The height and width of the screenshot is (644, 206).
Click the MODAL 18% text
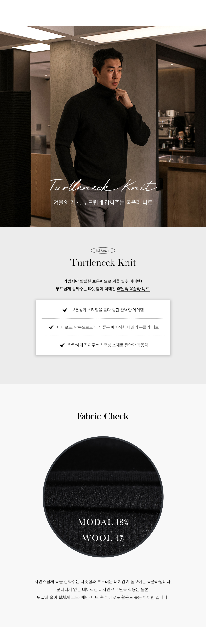103,522
